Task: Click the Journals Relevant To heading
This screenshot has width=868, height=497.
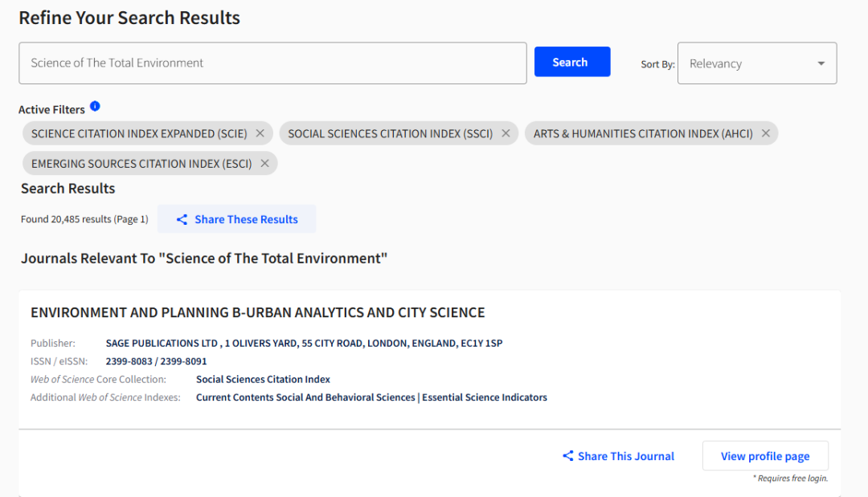Action: click(204, 259)
